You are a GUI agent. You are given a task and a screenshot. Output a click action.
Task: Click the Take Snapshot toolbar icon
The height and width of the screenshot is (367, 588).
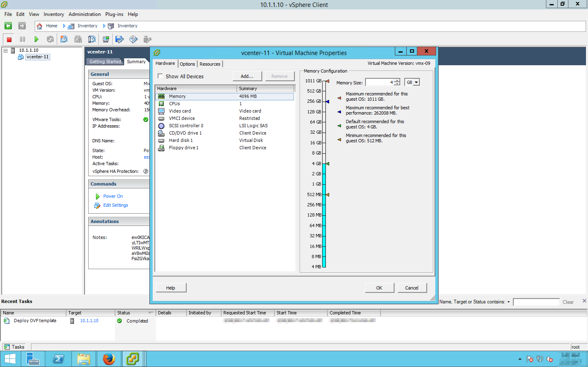click(x=64, y=39)
